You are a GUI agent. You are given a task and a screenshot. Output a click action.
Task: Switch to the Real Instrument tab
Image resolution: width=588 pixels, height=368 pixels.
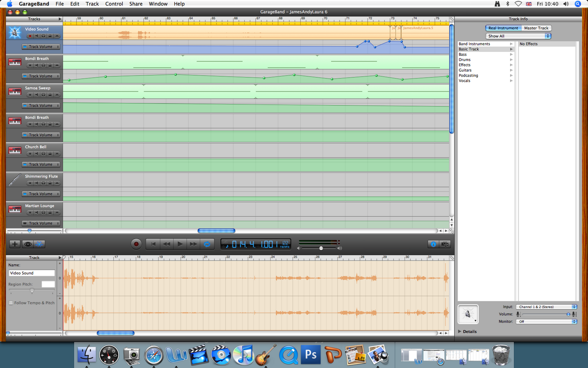point(503,28)
